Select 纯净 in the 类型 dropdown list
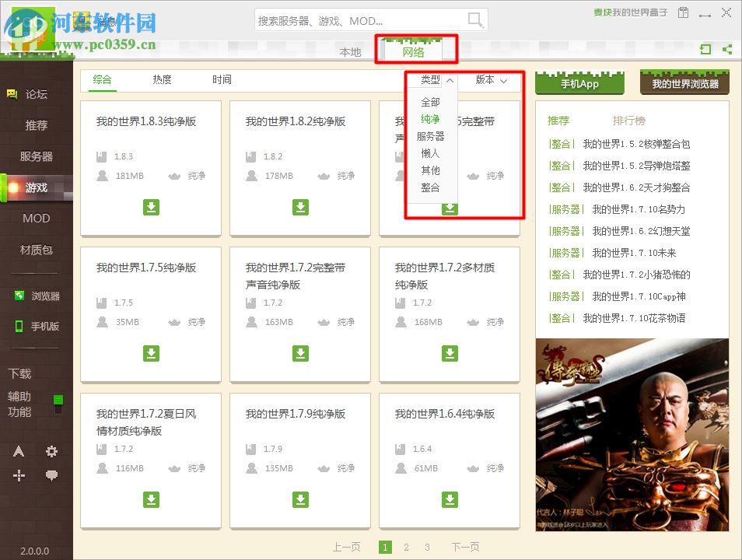This screenshot has height=560, width=742. [x=430, y=120]
